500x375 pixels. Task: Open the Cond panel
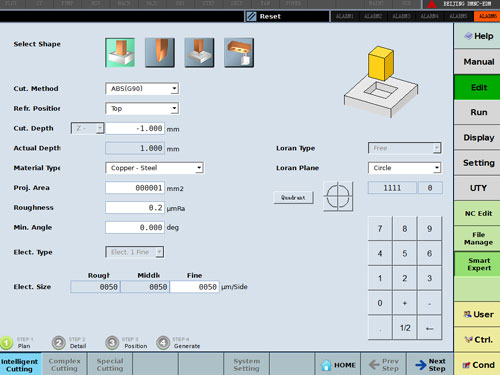click(477, 365)
